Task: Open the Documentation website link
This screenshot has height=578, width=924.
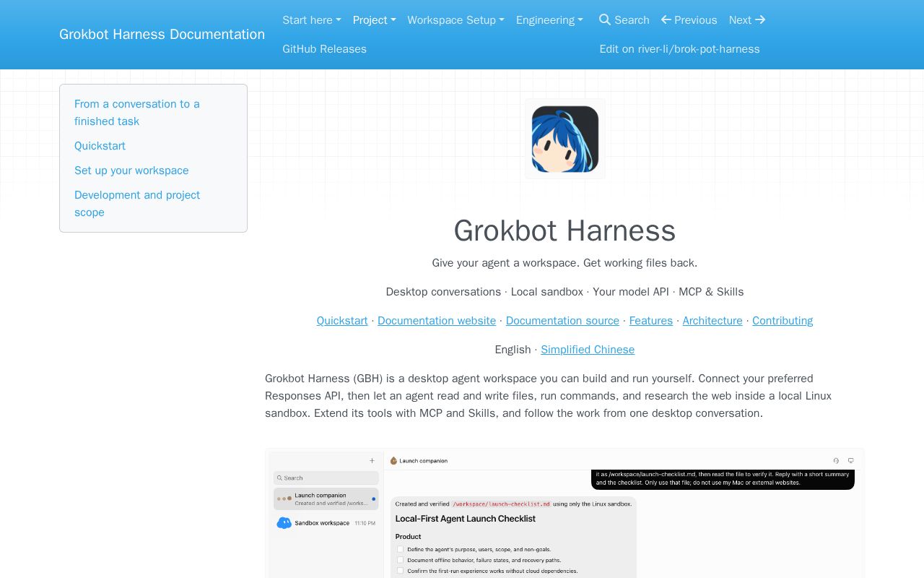Action: [437, 321]
